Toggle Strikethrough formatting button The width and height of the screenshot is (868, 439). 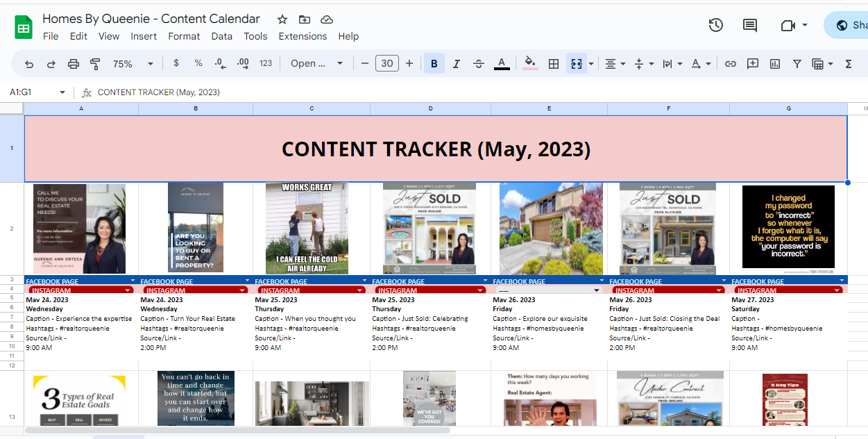pyautogui.click(x=479, y=64)
